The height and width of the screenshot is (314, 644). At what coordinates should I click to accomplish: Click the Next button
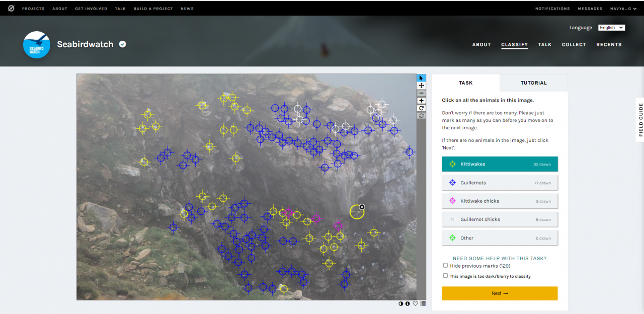click(500, 293)
